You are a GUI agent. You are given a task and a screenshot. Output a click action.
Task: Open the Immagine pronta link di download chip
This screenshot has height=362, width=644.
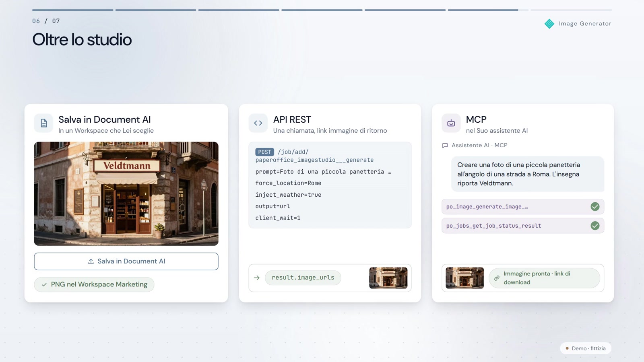544,278
